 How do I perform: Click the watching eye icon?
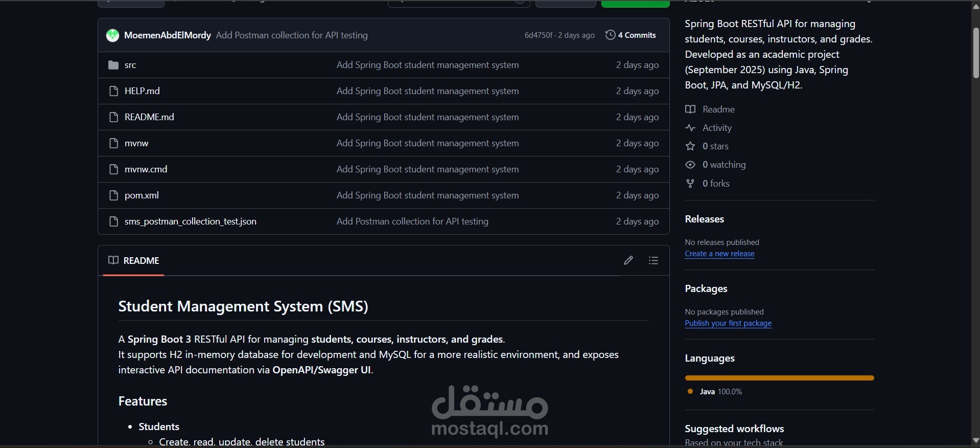click(x=690, y=165)
